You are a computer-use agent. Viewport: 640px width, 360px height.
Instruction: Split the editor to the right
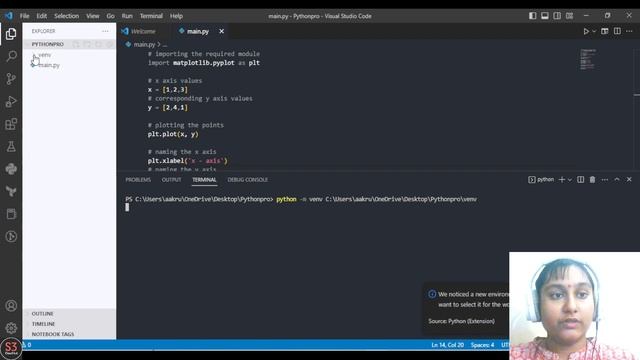[617, 31]
